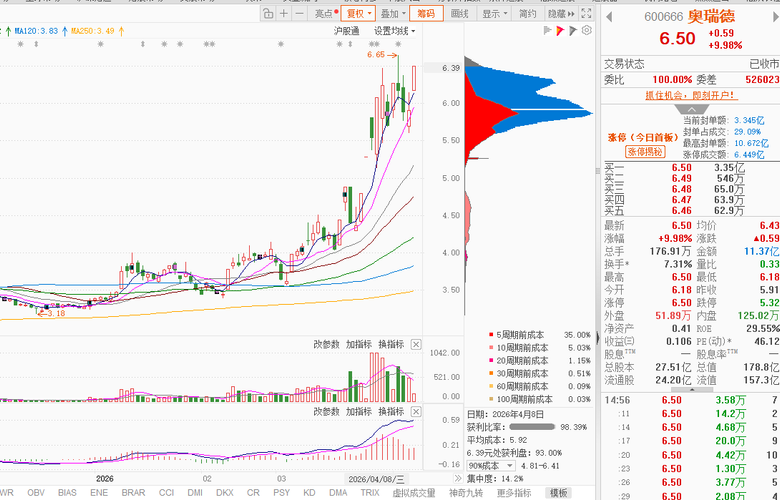This screenshot has height=500, width=780.
Task: Click the 模板 template button
Action: pyautogui.click(x=558, y=493)
